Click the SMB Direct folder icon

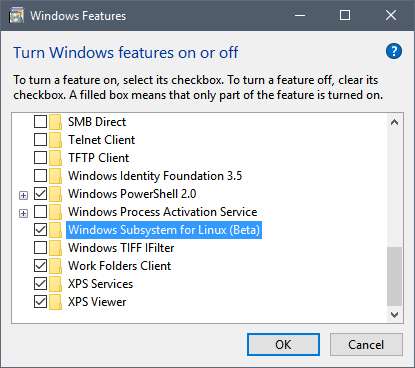(55, 122)
